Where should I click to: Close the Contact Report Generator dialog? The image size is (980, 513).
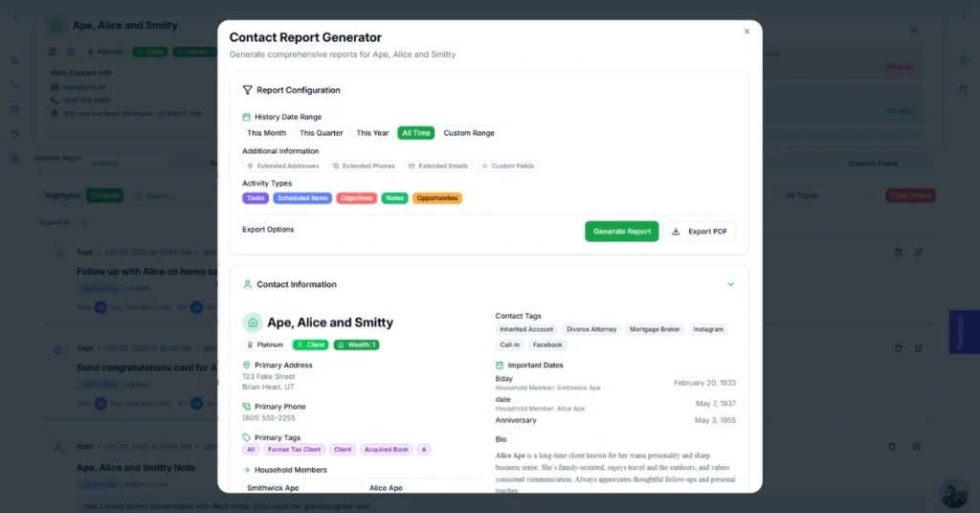(746, 32)
